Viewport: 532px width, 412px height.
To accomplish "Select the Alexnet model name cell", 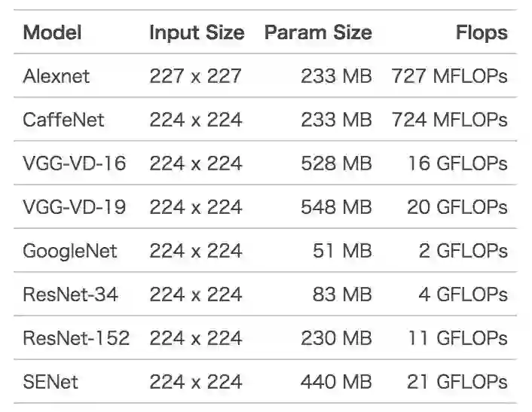I will (x=57, y=76).
